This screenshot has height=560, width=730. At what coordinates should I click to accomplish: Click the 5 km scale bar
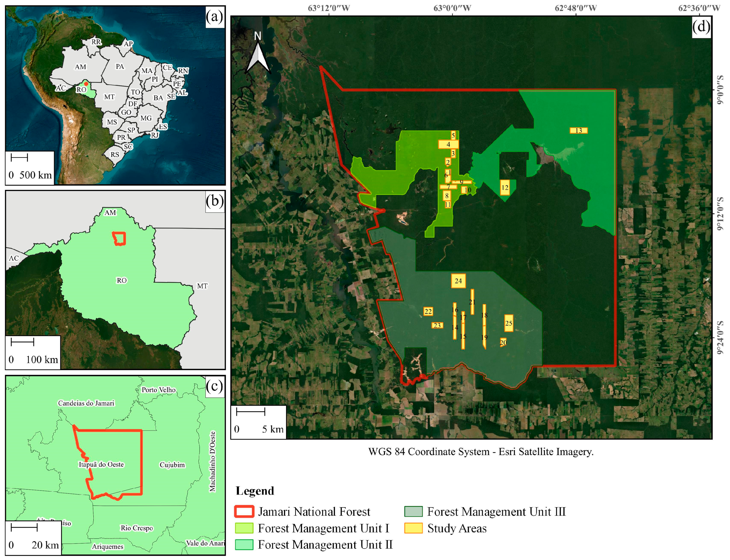250,412
